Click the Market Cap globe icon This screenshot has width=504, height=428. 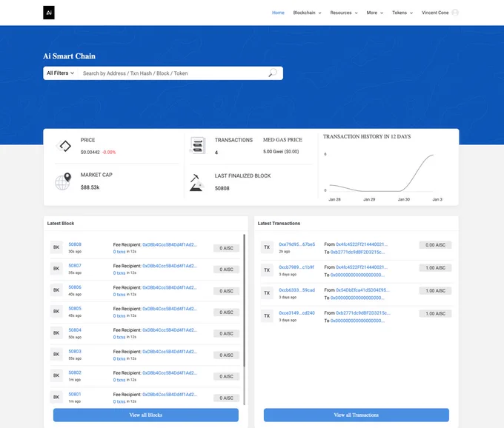[63, 181]
